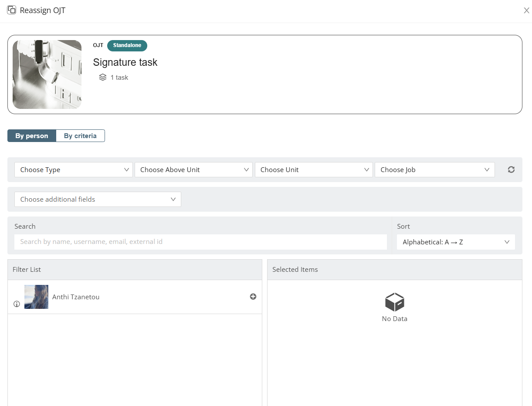Click the Reassign OJT header icon

(12, 10)
